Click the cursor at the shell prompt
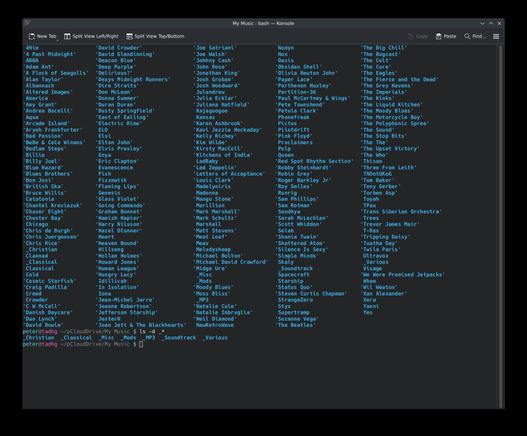This screenshot has height=436, width=527. click(141, 344)
